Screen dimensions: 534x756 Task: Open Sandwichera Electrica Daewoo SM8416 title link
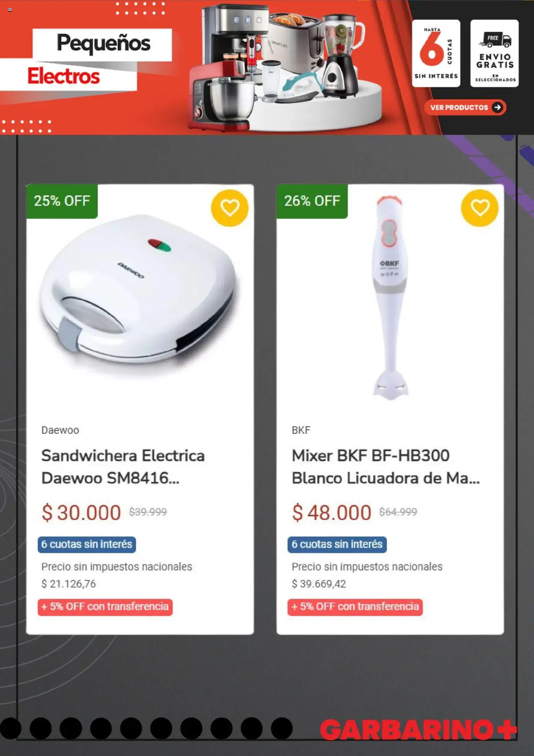pos(123,467)
